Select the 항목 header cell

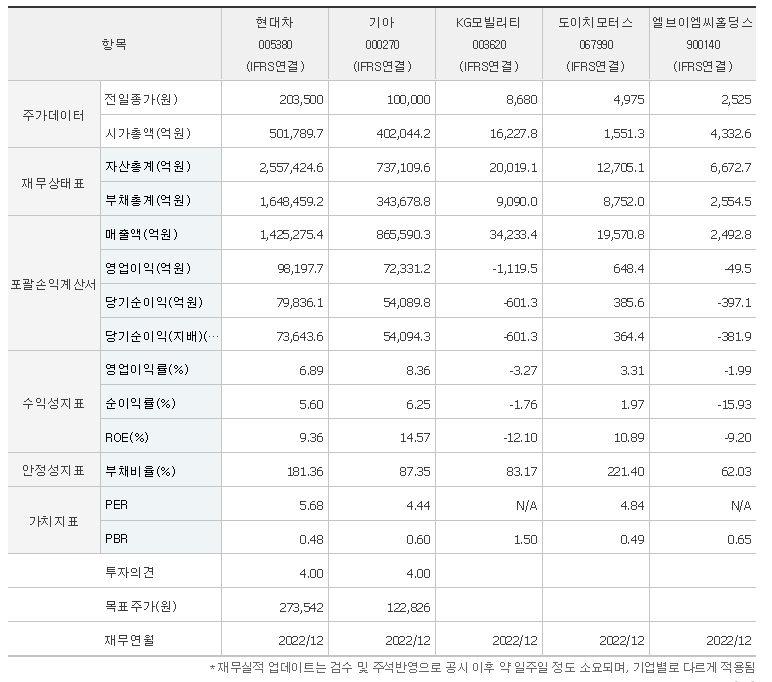pos(114,44)
